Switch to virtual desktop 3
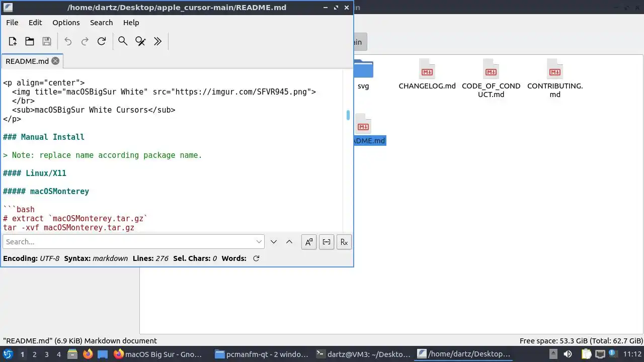Screen dimensions: 644x362 pyautogui.click(x=46, y=354)
